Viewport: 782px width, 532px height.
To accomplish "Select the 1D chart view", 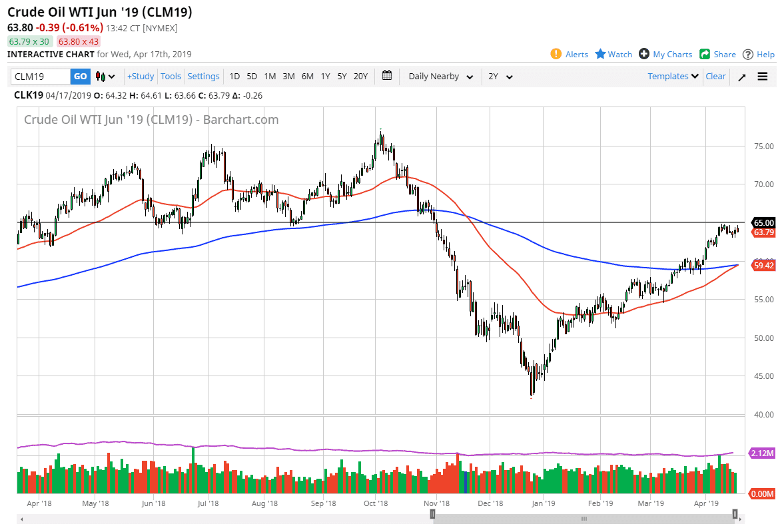I will tap(234, 77).
